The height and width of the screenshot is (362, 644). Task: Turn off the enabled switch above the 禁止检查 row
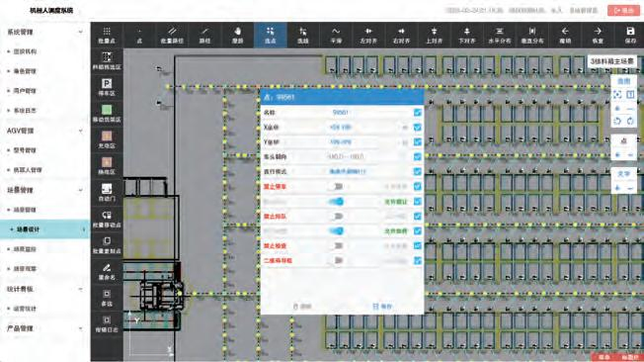point(337,231)
